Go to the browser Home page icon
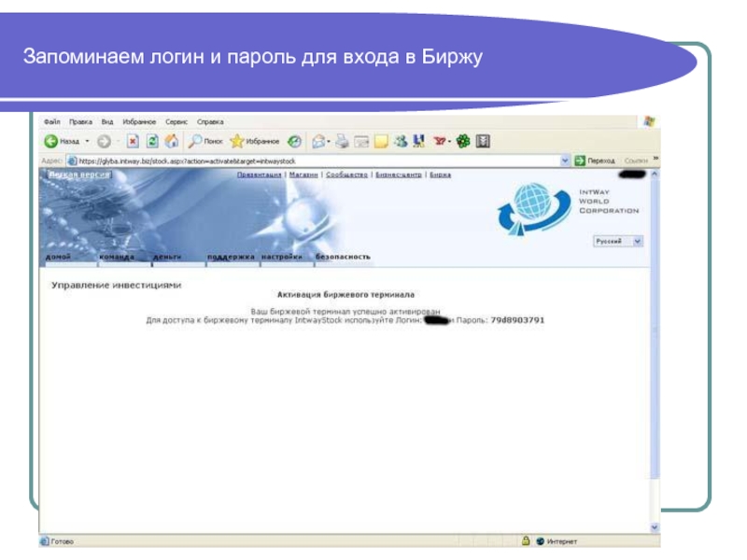 (x=171, y=141)
